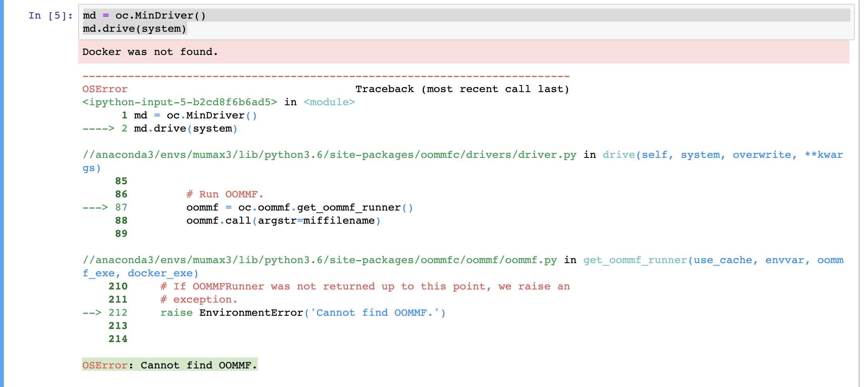The image size is (868, 387).
Task: Select the 'In [5]:' cell prompt
Action: [50, 15]
